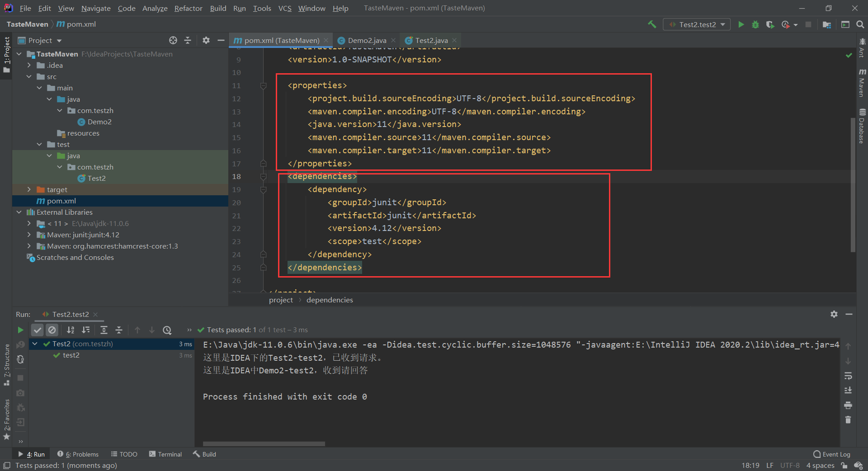Click the 4 spaces indent setting
This screenshot has height=471, width=868.
coord(820,465)
